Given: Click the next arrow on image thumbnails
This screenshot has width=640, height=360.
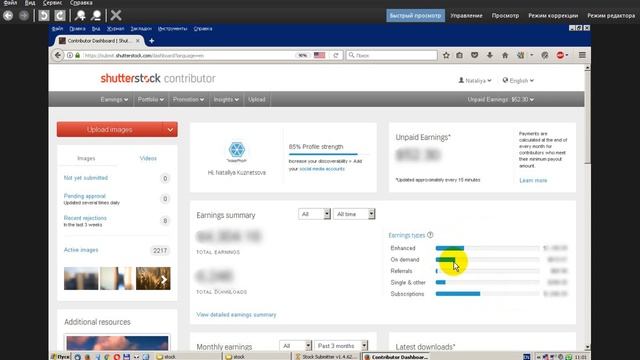Looking at the screenshot, I should click(164, 279).
